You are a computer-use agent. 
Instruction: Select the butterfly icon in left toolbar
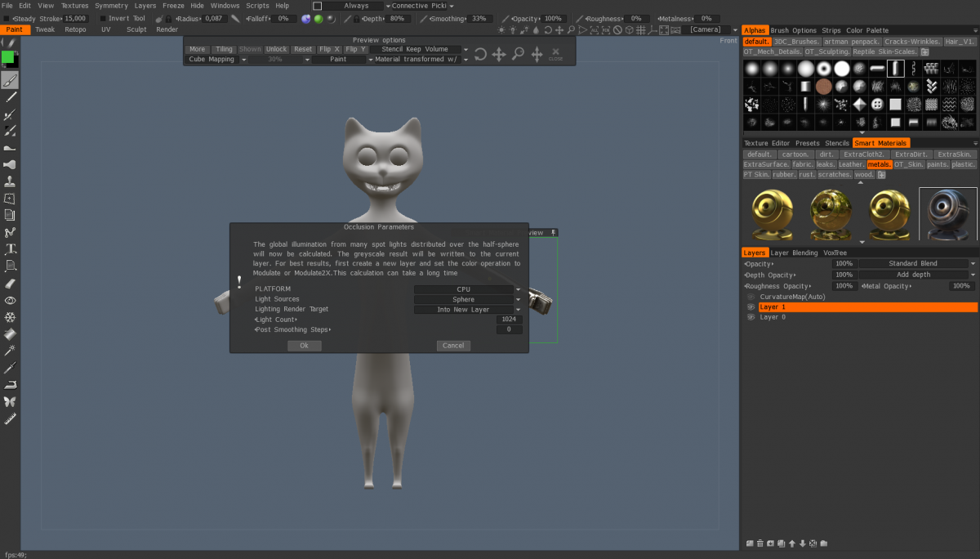click(10, 401)
